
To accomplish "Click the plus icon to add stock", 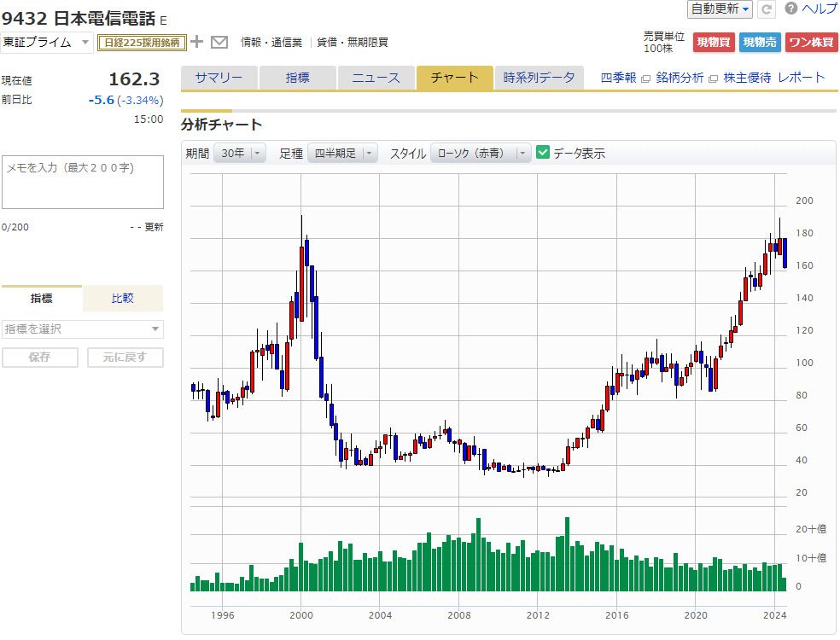I will 197,42.
